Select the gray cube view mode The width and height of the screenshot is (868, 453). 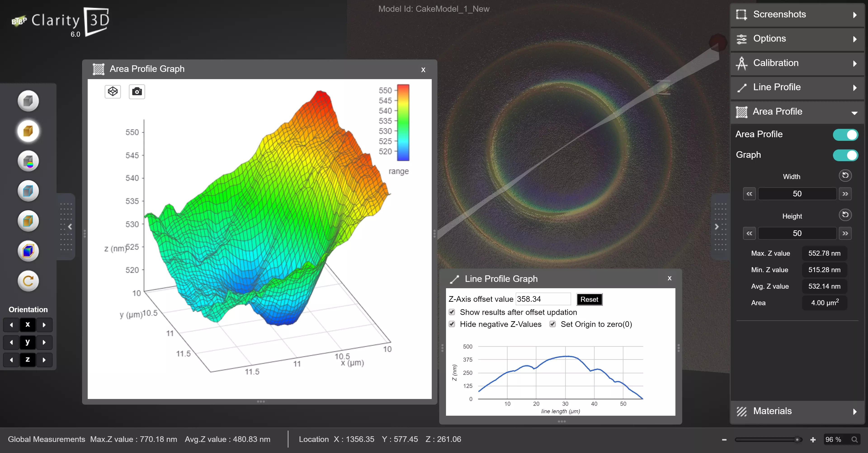[x=28, y=101]
